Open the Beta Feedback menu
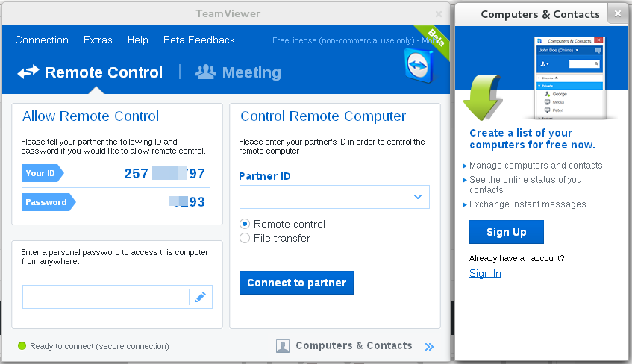Screen dimensions: 632x364 click(199, 40)
